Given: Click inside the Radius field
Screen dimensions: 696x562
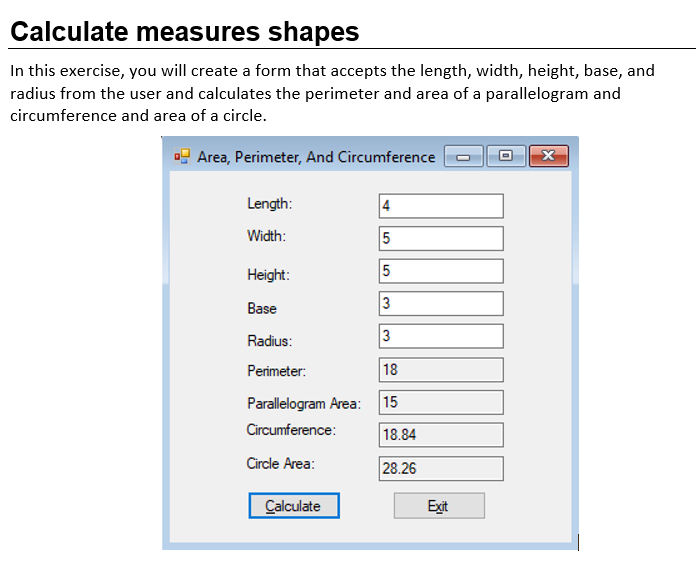Looking at the screenshot, I should [x=440, y=336].
